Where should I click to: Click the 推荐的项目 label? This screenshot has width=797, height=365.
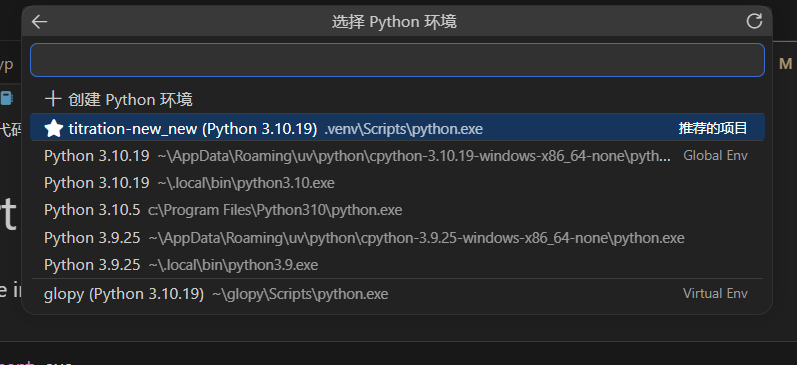pos(713,128)
